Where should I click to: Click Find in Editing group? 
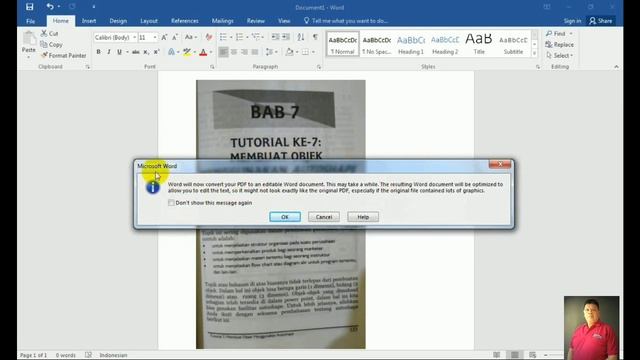coord(559,33)
